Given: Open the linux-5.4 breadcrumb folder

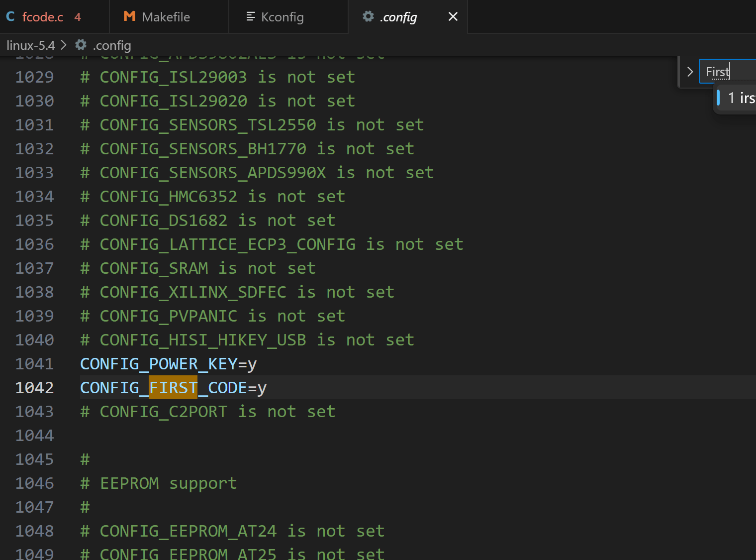Looking at the screenshot, I should (x=30, y=45).
